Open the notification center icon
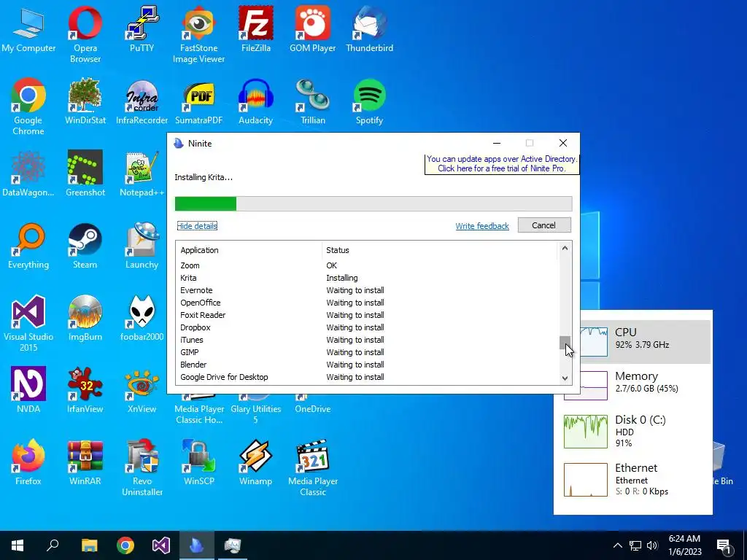Image resolution: width=747 pixels, height=560 pixels. click(x=724, y=545)
